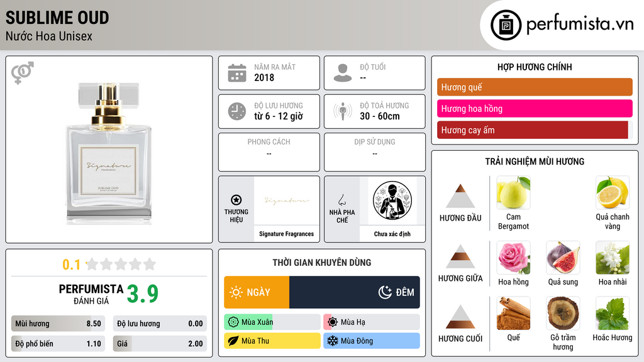Click the orange Hương quế accord bar
This screenshot has width=644, height=362.
[535, 87]
